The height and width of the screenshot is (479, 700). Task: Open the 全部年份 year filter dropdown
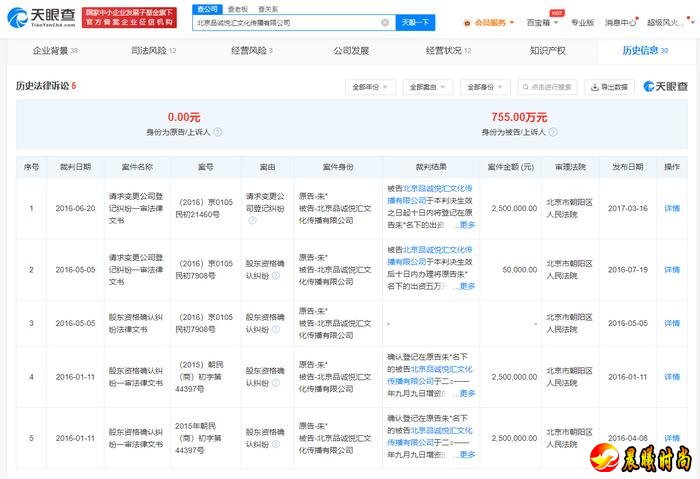pos(370,87)
